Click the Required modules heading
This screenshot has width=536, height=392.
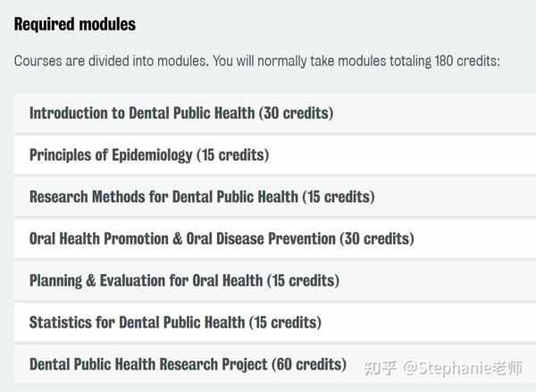tap(75, 25)
